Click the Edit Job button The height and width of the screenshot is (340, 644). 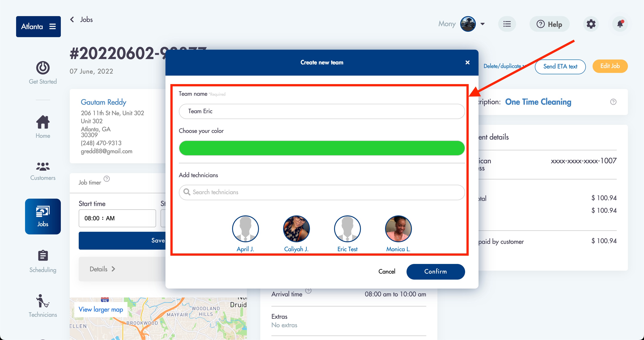click(x=610, y=66)
